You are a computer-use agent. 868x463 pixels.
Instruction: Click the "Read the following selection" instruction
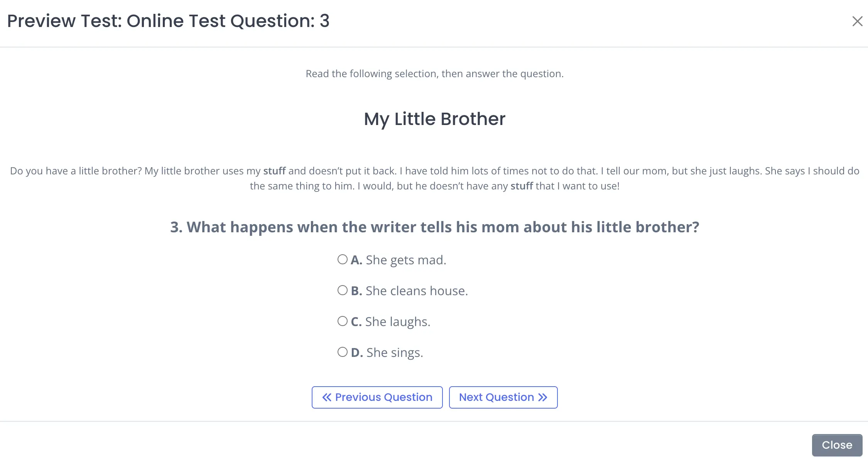434,74
